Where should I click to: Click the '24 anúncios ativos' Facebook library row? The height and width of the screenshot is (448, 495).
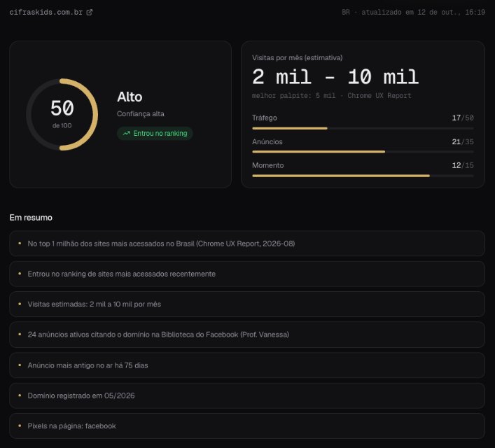coord(247,335)
